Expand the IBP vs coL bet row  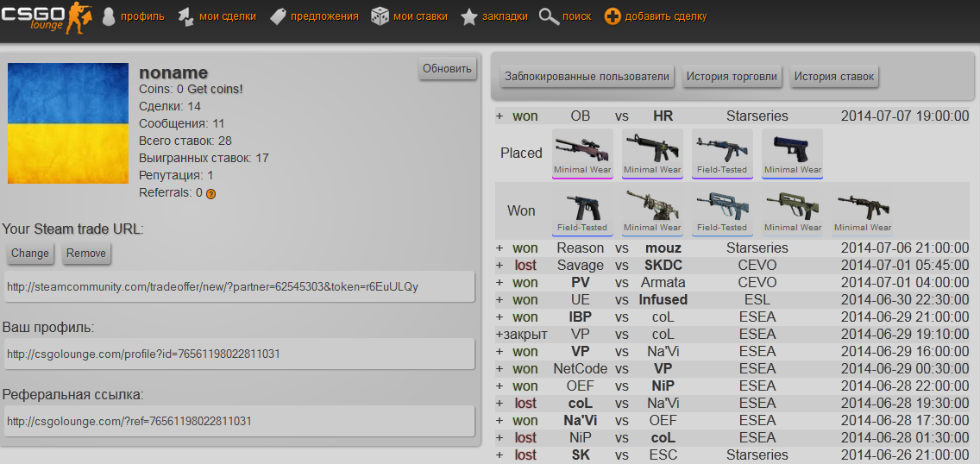499,317
